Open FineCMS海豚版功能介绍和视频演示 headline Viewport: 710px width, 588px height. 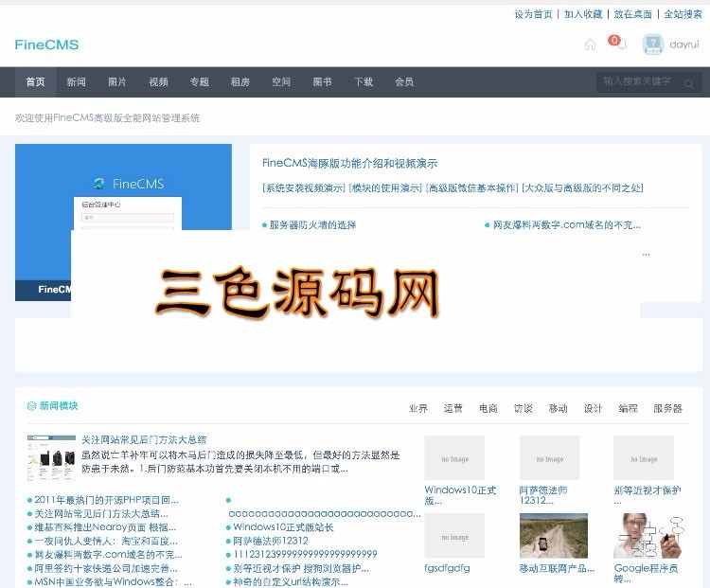click(349, 163)
